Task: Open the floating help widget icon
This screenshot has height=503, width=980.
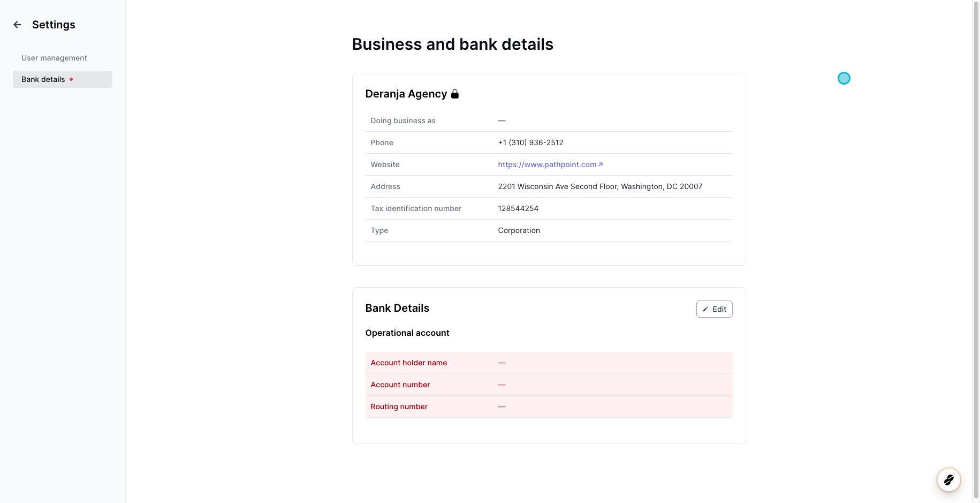Action: [x=948, y=479]
